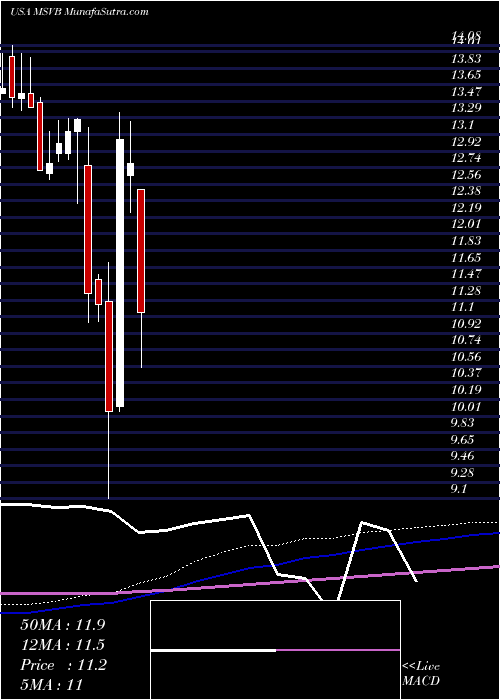Select the 12.01 price axis label
The width and height of the screenshot is (500, 700).
point(466,224)
